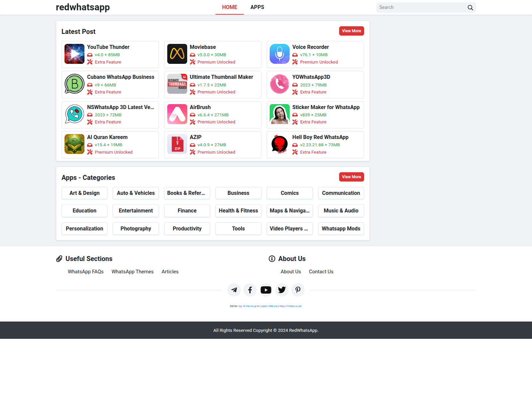532x399 pixels.
Task: Open the Articles footer link
Action: coord(170,272)
